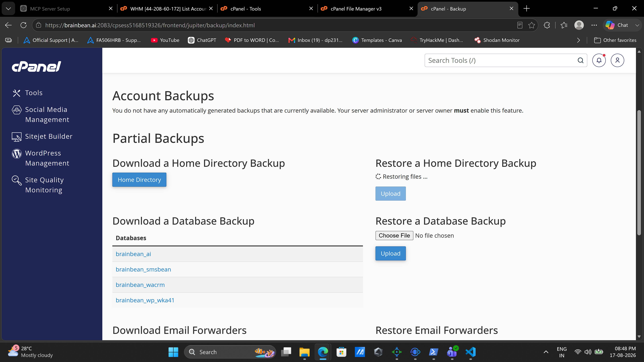Click the cPanel logo
Screen dimensions: 644x362
point(37,67)
